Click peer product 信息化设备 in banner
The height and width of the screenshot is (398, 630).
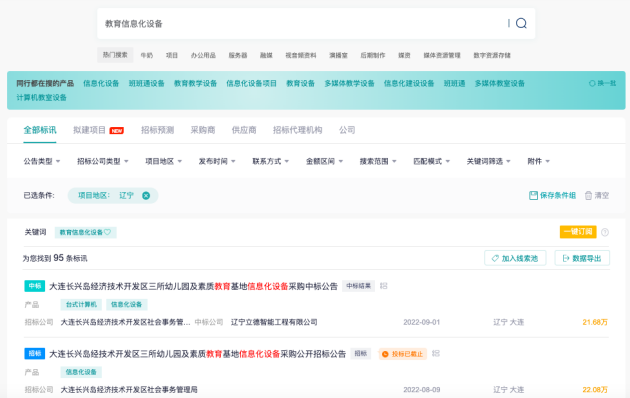click(101, 84)
